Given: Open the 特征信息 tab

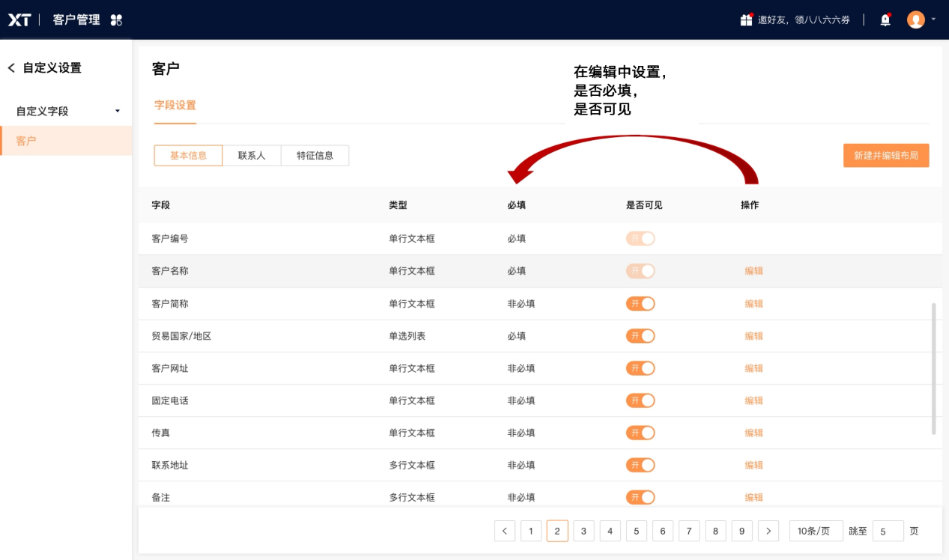Looking at the screenshot, I should click(x=315, y=155).
